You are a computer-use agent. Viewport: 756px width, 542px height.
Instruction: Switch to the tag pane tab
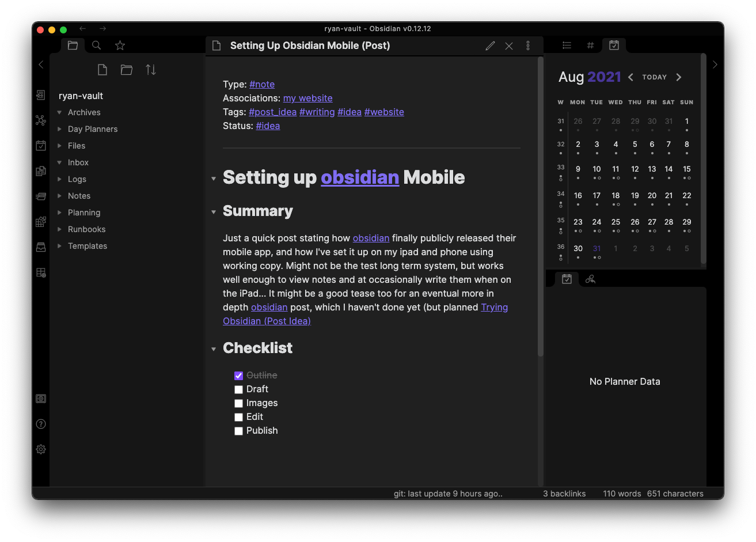click(x=590, y=46)
